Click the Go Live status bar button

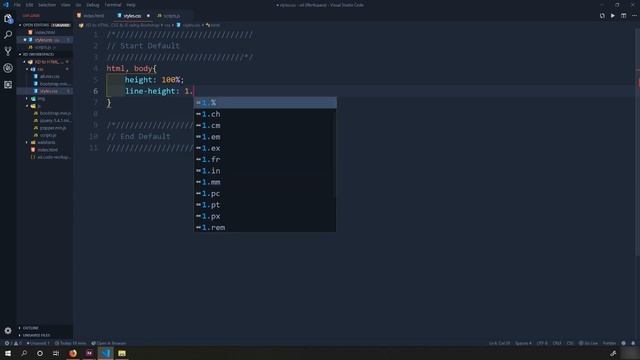(588, 343)
